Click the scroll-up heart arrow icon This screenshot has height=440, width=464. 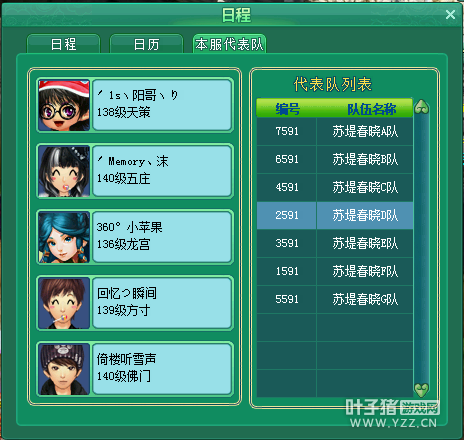(x=421, y=107)
